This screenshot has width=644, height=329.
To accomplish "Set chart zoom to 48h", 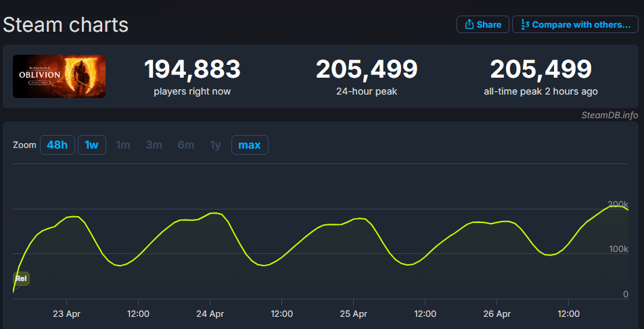I will [x=57, y=145].
